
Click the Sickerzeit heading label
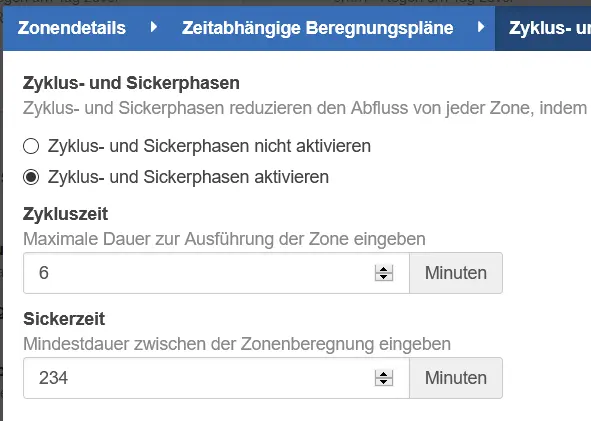point(64,319)
